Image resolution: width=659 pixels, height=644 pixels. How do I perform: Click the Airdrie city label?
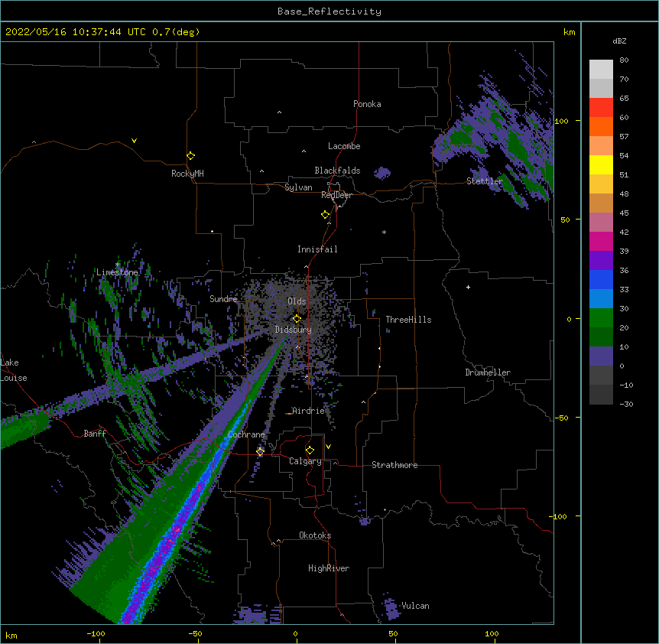coord(308,411)
